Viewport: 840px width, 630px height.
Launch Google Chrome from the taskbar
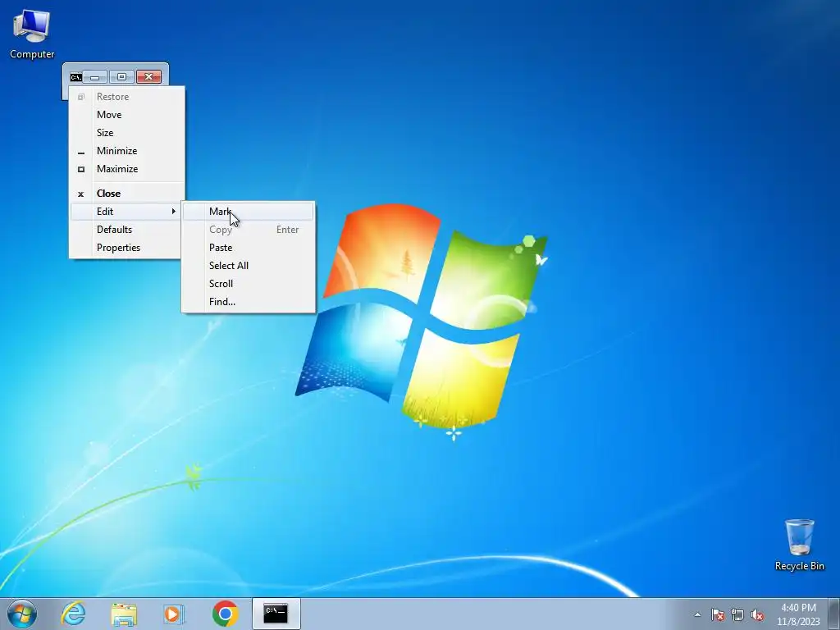click(225, 614)
